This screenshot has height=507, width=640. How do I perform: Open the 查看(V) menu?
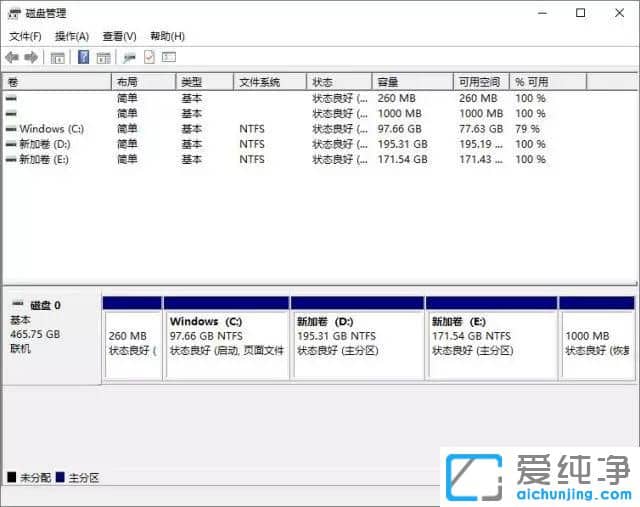pos(118,36)
